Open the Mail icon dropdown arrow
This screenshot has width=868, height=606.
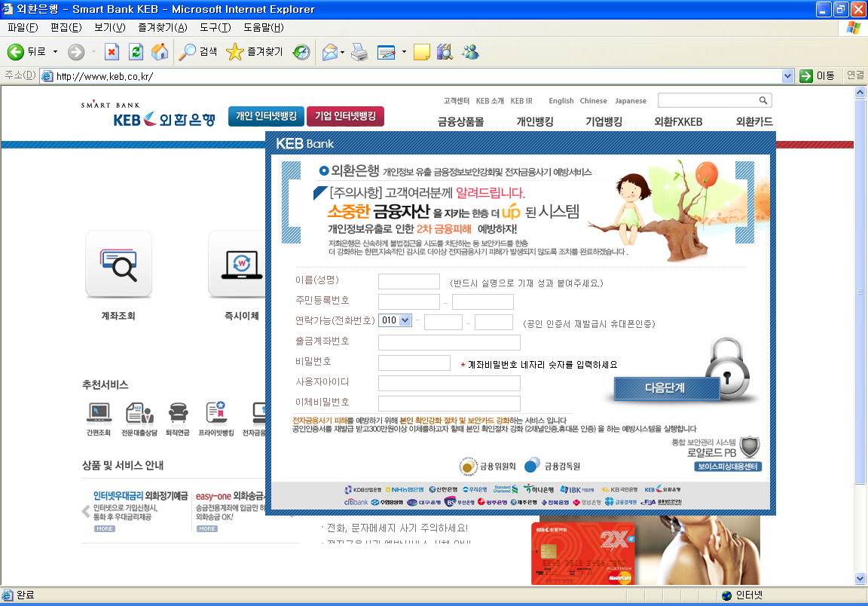click(342, 52)
